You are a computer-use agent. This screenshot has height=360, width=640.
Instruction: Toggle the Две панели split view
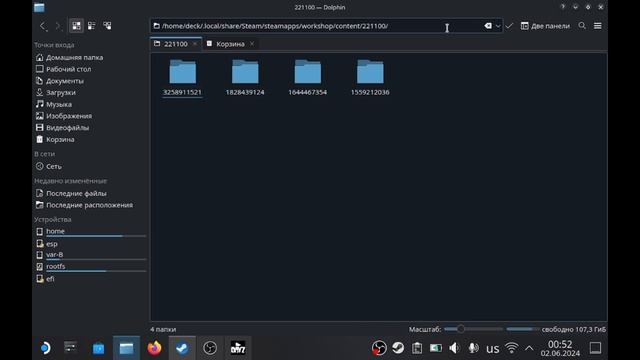click(545, 26)
